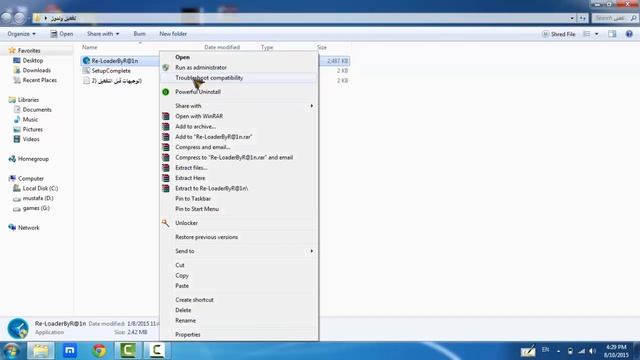Viewport: 640px width, 360px height.
Task: Select the Re-LoaderByR@1n application file
Action: 115,61
